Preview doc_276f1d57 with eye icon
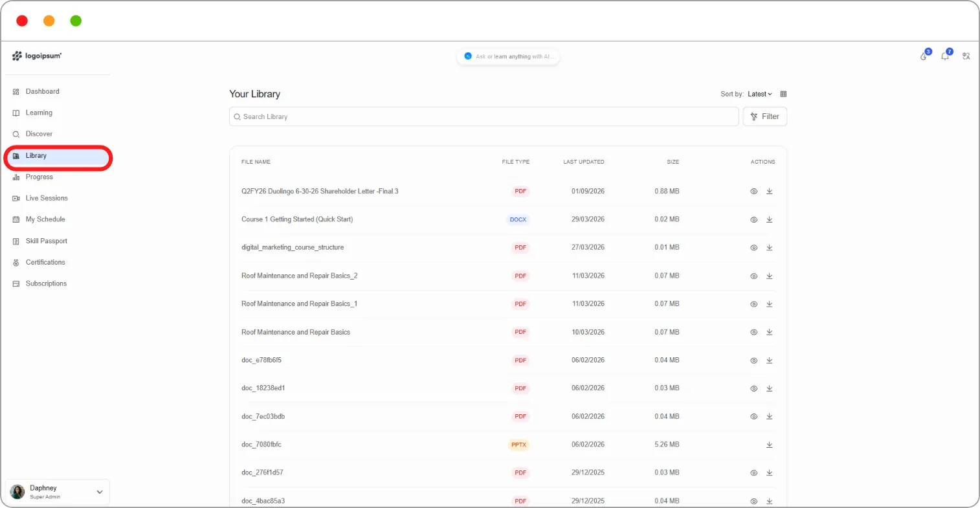 pos(753,473)
